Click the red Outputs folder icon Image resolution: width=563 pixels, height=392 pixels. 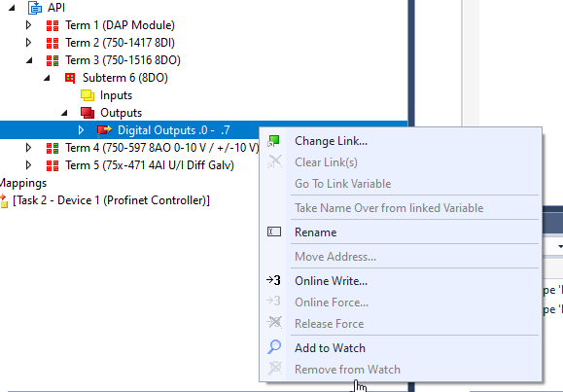coord(88,113)
